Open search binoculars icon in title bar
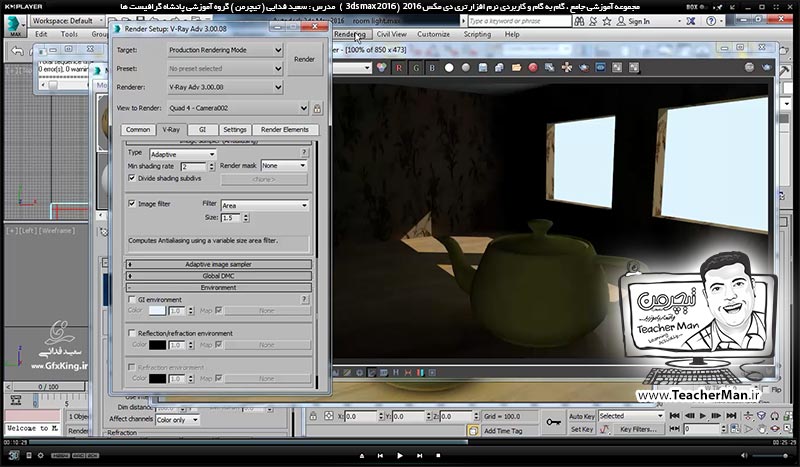This screenshot has height=467, width=800. 579,21
